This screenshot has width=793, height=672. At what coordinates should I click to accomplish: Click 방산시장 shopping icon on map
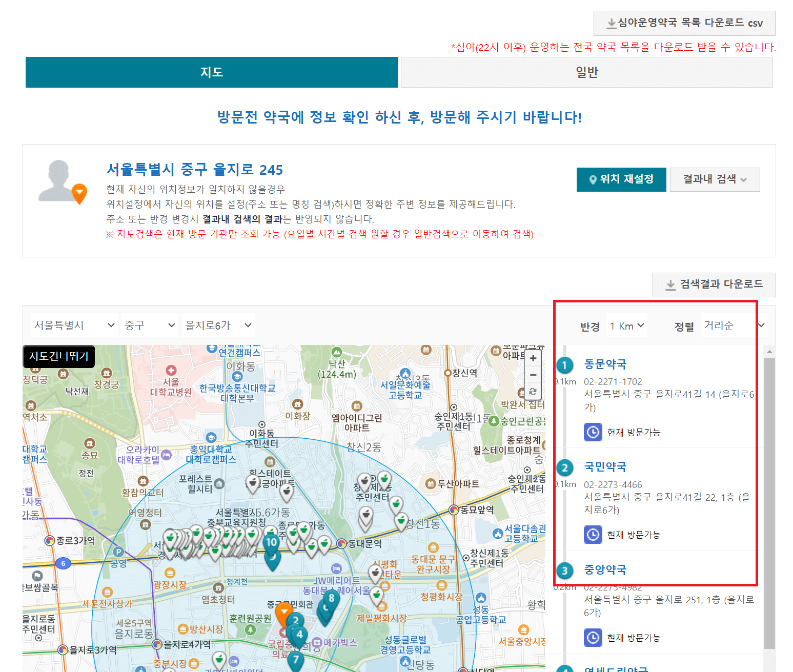tap(183, 629)
